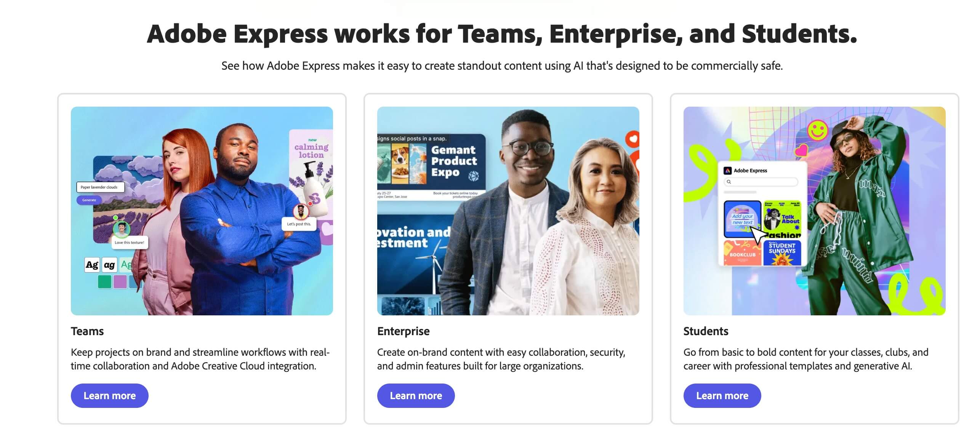Click Learn more under Enterprise
The image size is (980, 438).
click(x=416, y=396)
